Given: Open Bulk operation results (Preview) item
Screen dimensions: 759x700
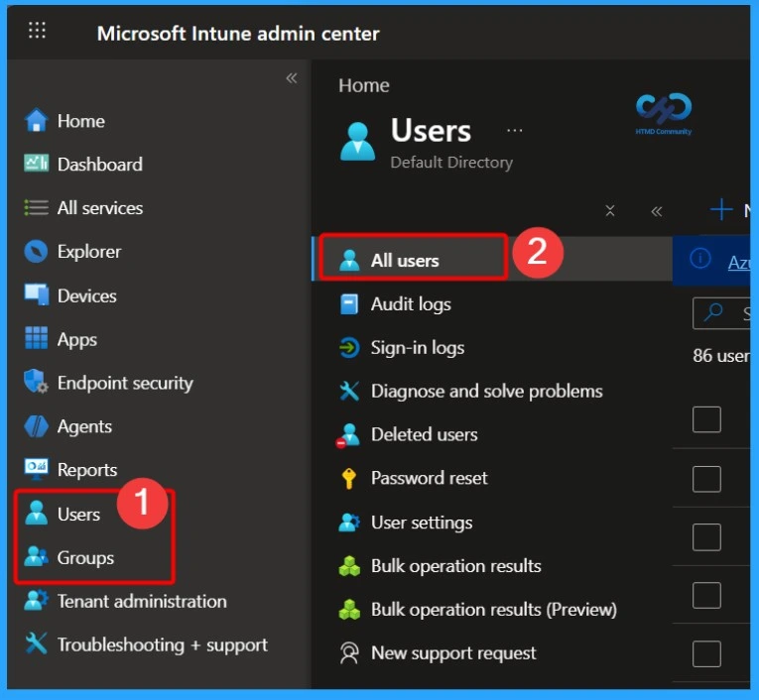Looking at the screenshot, I should [492, 609].
